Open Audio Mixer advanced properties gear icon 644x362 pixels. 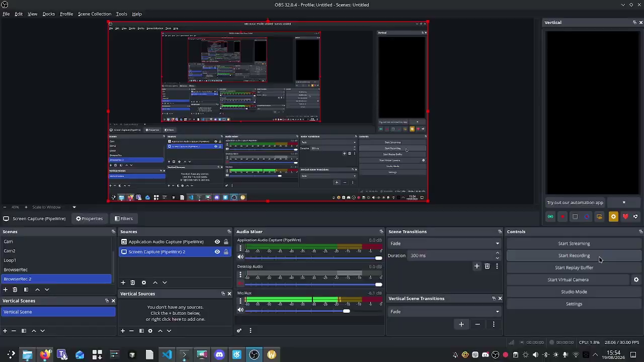pyautogui.click(x=239, y=331)
